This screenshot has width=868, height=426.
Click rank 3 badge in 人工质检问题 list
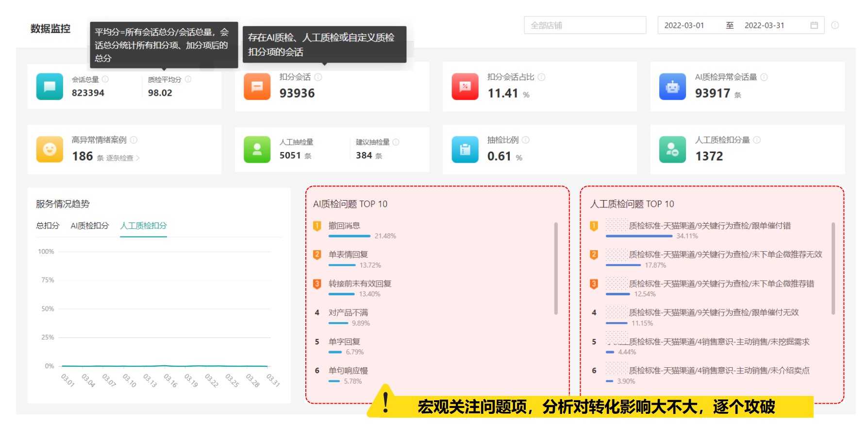click(594, 284)
